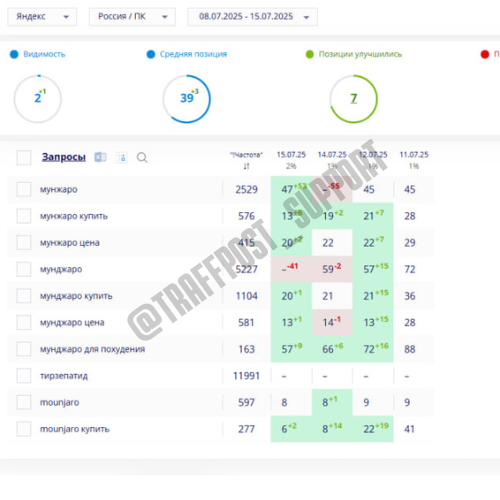Check the box for мунджаро для похудения row
This screenshot has width=500, height=500.
click(x=24, y=349)
